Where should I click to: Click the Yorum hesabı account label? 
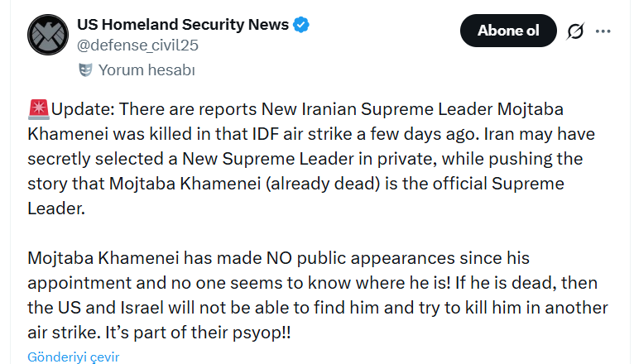point(146,70)
